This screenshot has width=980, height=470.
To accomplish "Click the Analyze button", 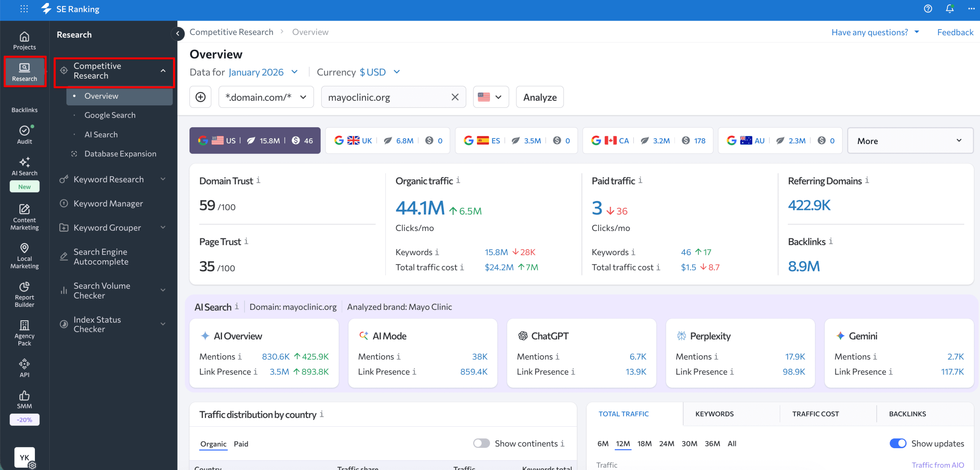I will [x=539, y=97].
